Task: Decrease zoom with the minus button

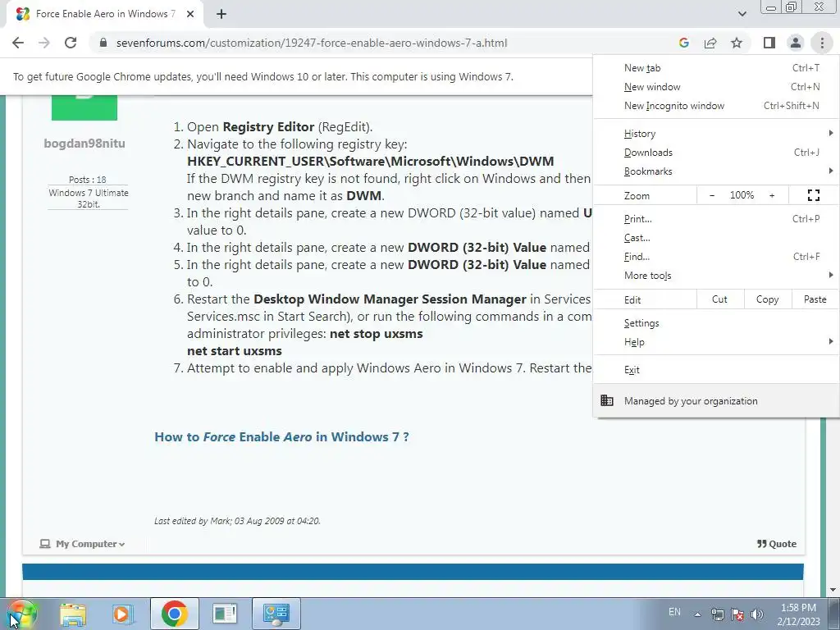Action: (712, 195)
